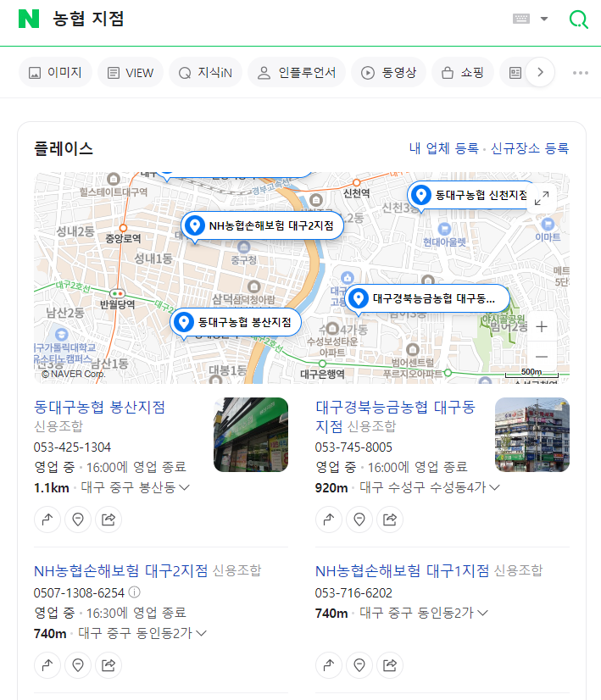Click 현대아울렛 icon on map

(444, 230)
